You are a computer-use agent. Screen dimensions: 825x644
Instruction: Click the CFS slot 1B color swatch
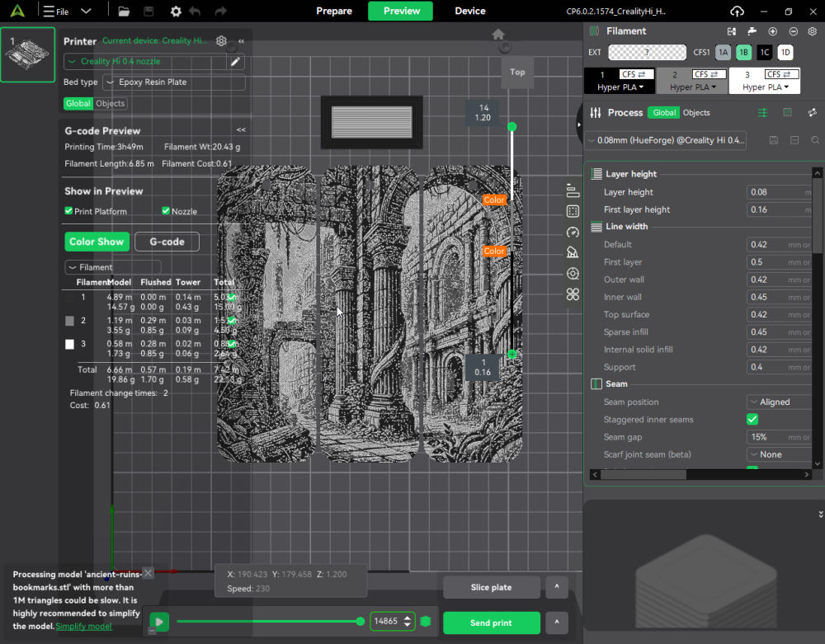coord(743,53)
